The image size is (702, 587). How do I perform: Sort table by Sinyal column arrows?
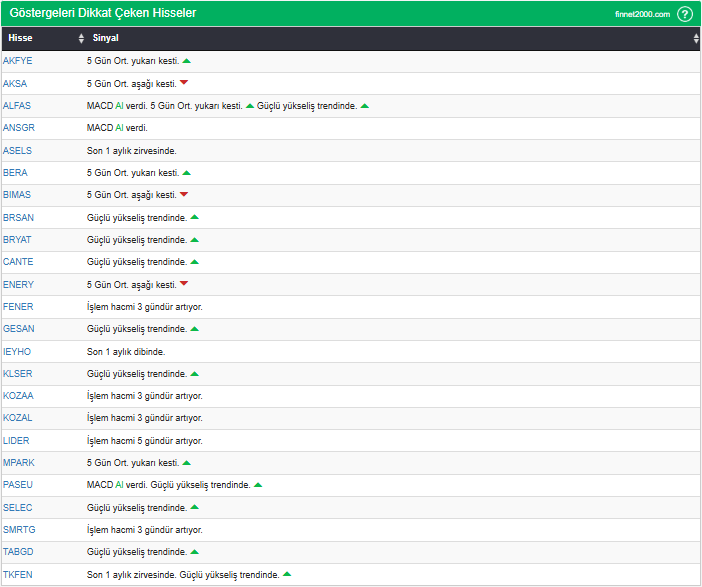pyautogui.click(x=696, y=39)
